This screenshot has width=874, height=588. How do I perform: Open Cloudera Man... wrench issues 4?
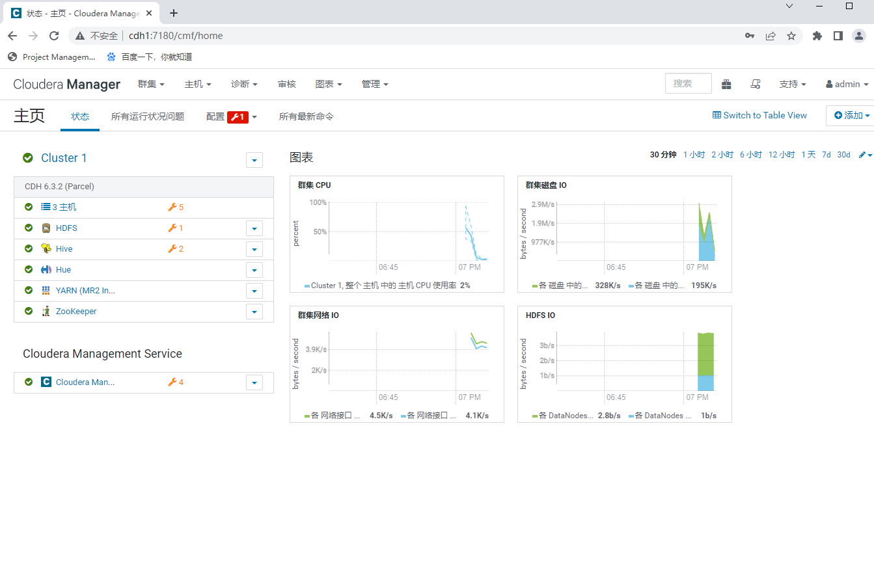[x=176, y=382]
